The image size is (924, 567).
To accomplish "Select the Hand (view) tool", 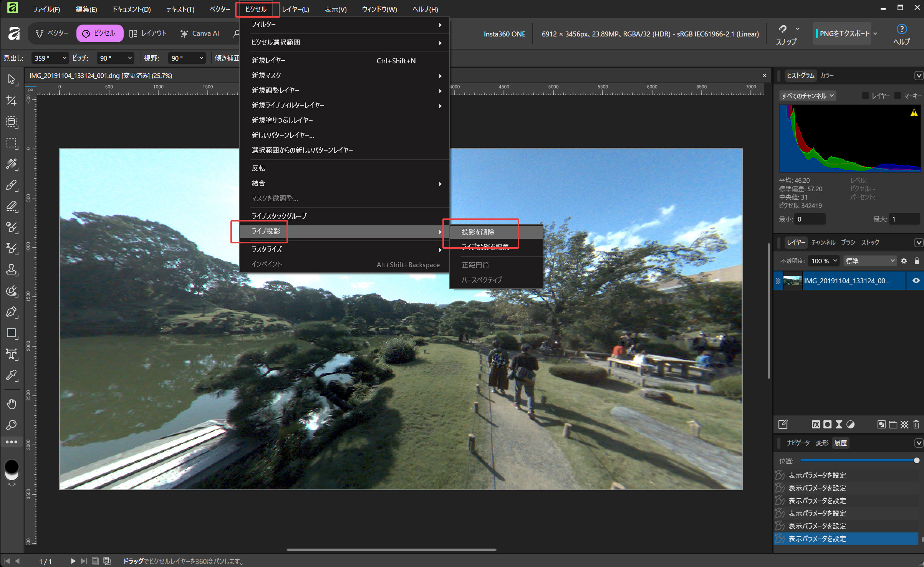I will click(x=12, y=403).
